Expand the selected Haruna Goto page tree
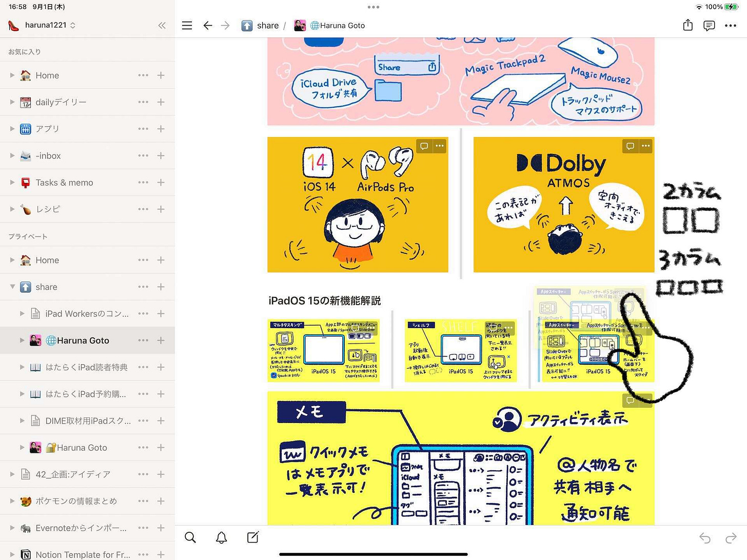This screenshot has height=560, width=747. [22, 340]
